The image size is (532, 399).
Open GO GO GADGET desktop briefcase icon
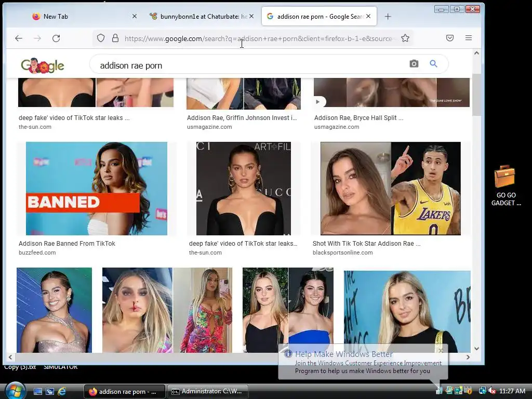[506, 185]
